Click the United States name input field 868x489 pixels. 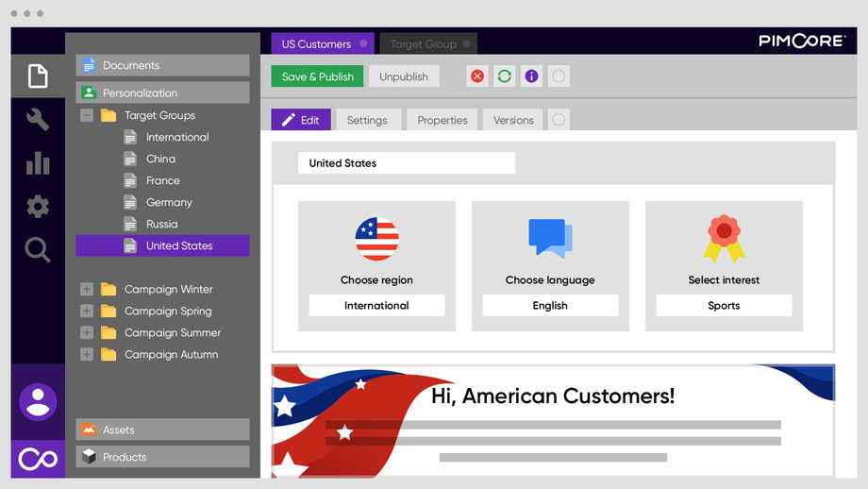pyautogui.click(x=407, y=163)
